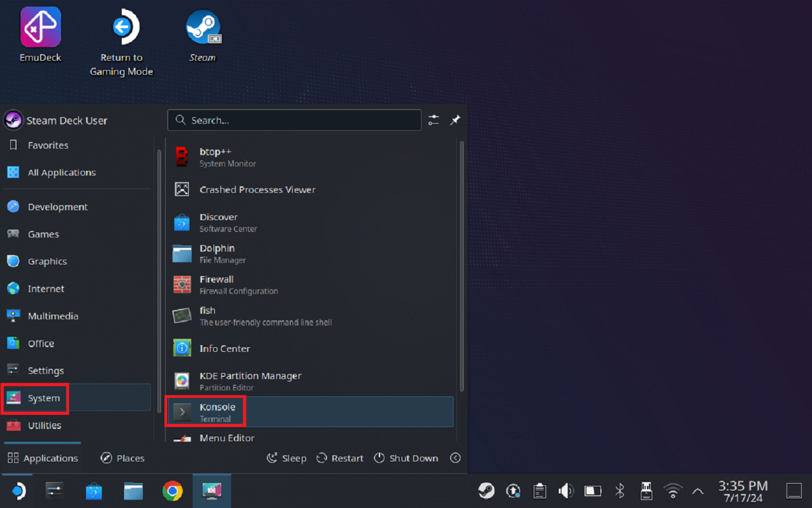Select the Office category
Screen dimensions: 812x508
77,343
